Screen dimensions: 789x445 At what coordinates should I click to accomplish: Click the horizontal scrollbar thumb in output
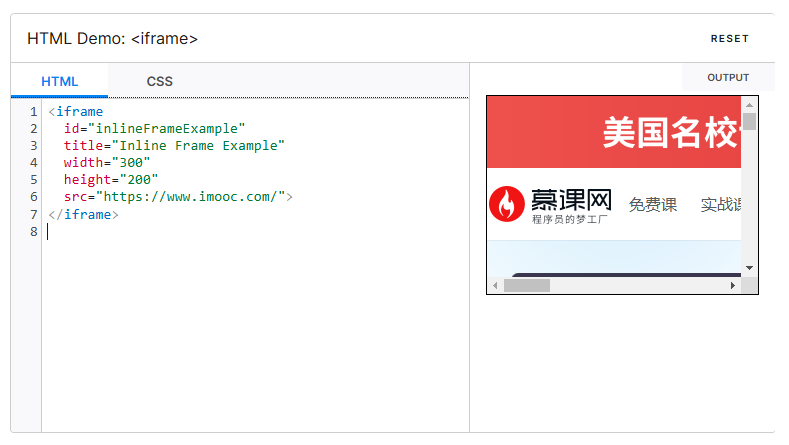526,286
